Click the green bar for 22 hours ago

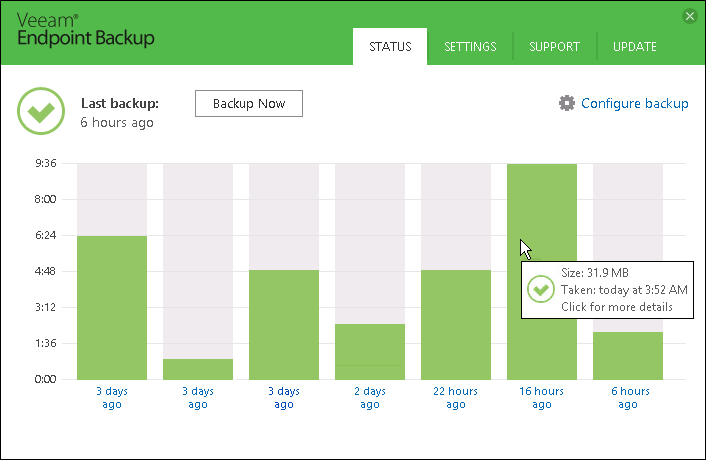pyautogui.click(x=455, y=325)
